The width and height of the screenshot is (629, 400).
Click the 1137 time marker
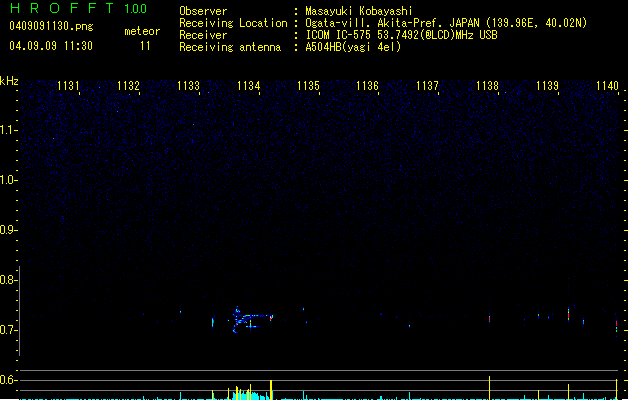427,86
